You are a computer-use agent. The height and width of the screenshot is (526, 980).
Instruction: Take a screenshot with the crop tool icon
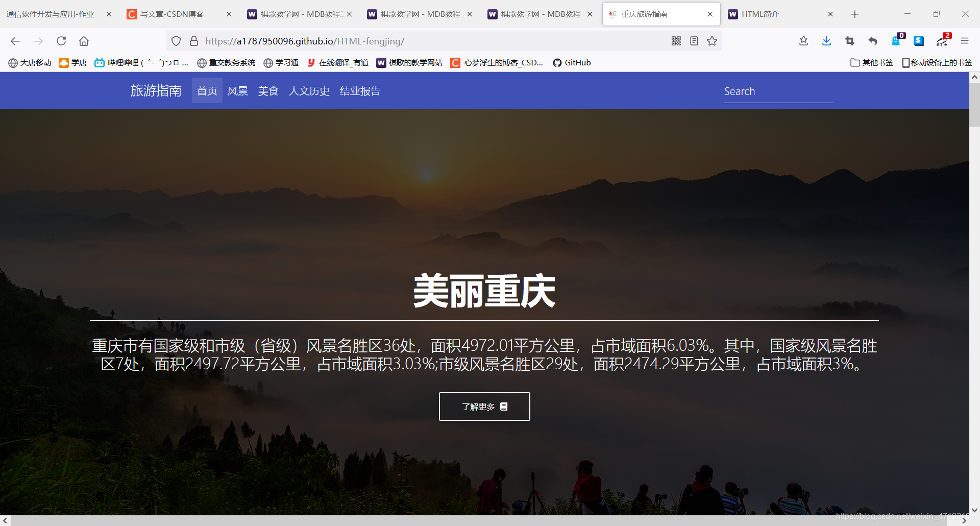[850, 41]
